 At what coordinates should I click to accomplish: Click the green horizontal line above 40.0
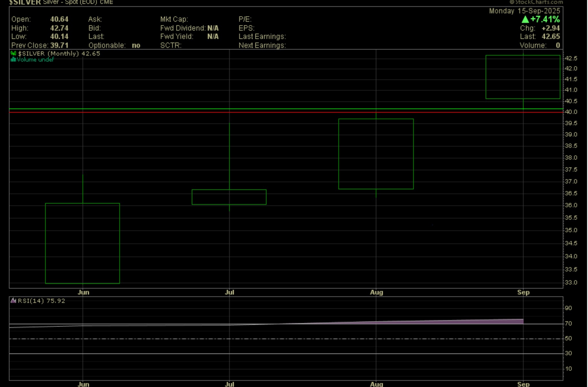286,109
